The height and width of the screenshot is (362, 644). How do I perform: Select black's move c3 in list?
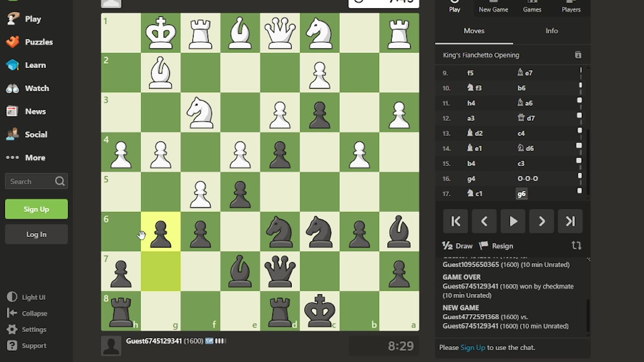pos(521,163)
